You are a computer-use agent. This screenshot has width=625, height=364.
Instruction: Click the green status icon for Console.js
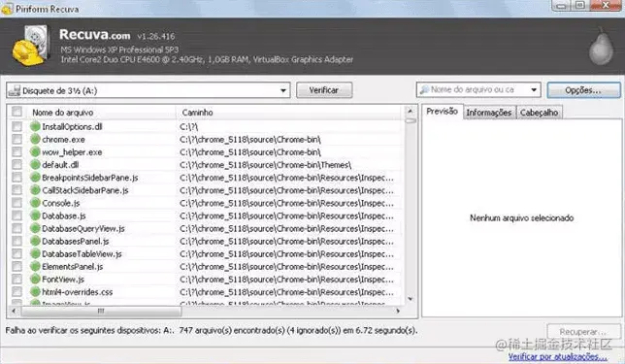[x=35, y=203]
